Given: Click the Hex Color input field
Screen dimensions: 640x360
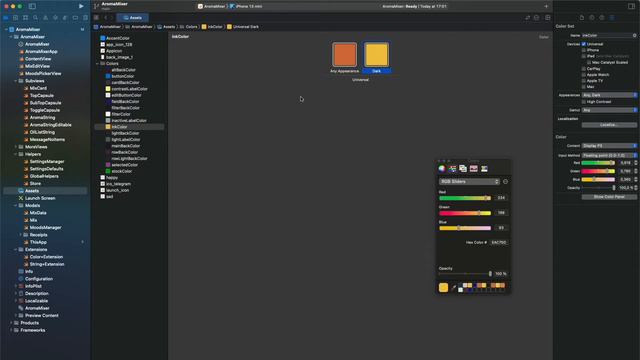Looking at the screenshot, I should (x=499, y=242).
